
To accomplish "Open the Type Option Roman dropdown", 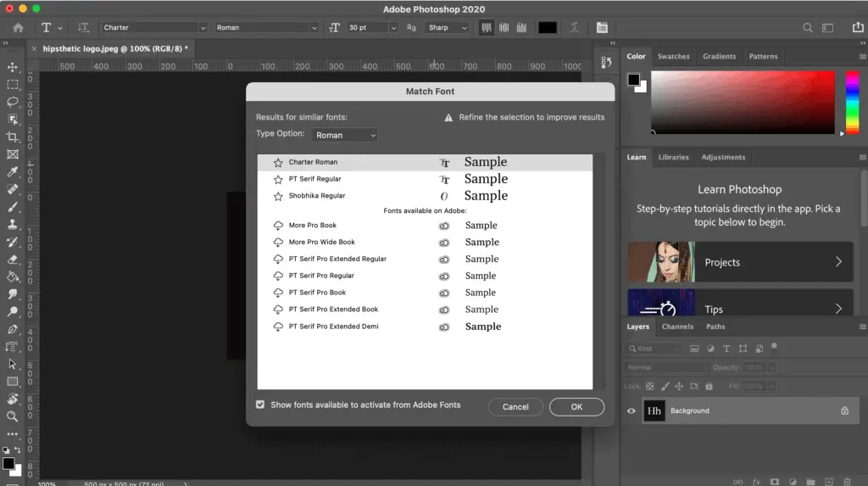I will pos(344,135).
